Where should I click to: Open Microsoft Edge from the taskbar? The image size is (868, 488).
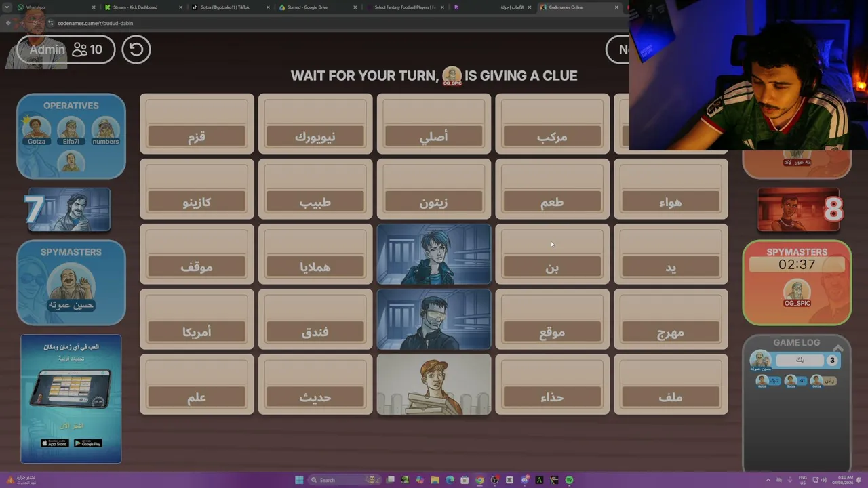tap(450, 480)
